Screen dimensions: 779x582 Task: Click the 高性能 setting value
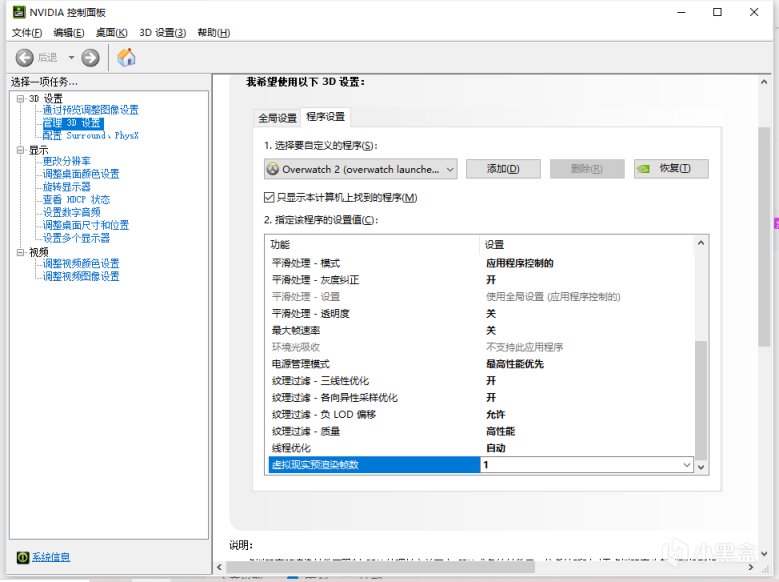500,431
